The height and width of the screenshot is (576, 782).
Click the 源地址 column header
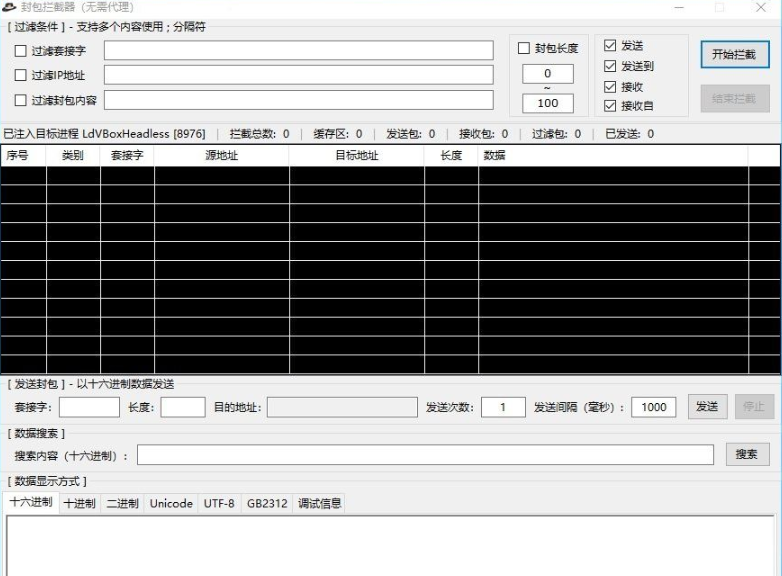tap(221, 156)
